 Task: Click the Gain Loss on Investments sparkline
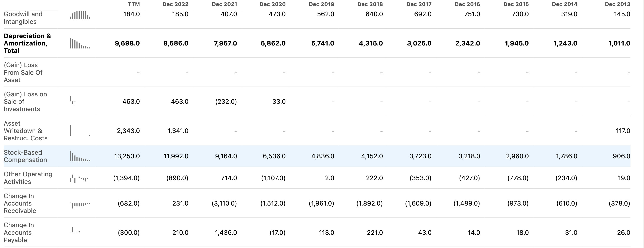(x=73, y=100)
